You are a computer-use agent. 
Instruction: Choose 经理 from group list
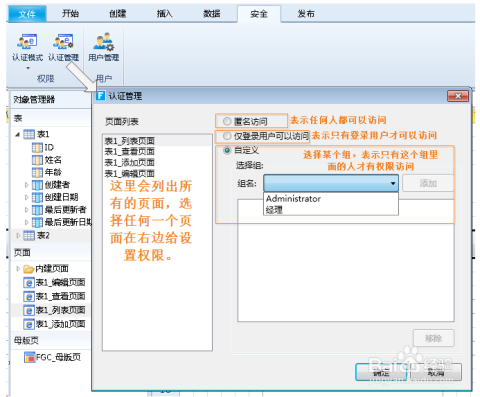pyautogui.click(x=331, y=210)
